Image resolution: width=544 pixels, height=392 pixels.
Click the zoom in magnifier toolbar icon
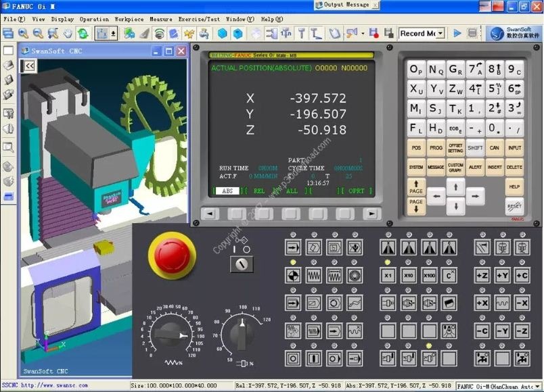tap(23, 33)
